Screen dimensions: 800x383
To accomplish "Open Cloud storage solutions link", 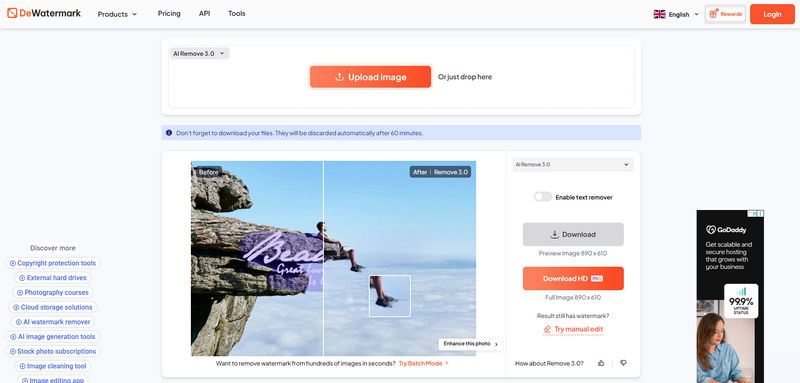I will pyautogui.click(x=53, y=308).
